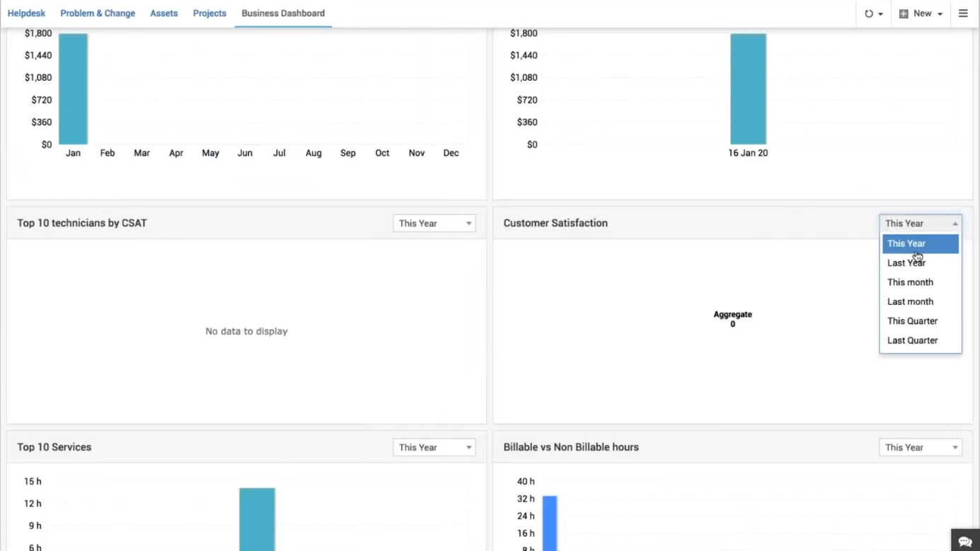This screenshot has height=551, width=980.
Task: Open the Projects tab
Action: pyautogui.click(x=209, y=13)
